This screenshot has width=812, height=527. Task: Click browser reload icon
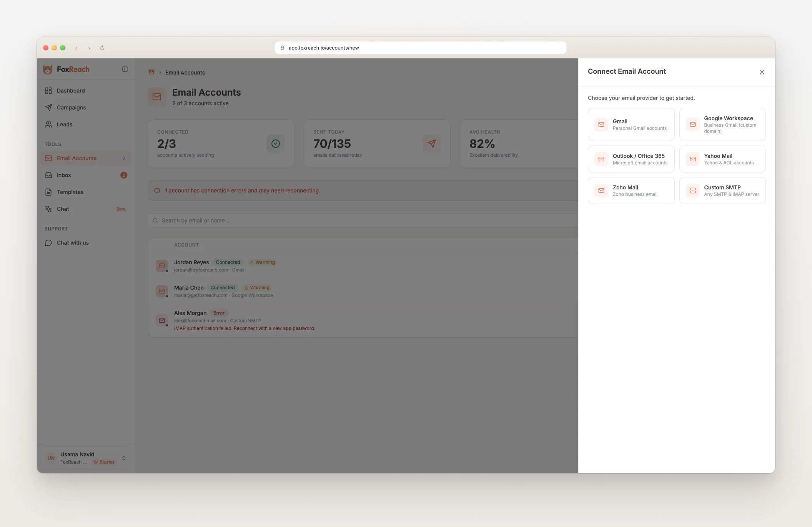point(102,48)
